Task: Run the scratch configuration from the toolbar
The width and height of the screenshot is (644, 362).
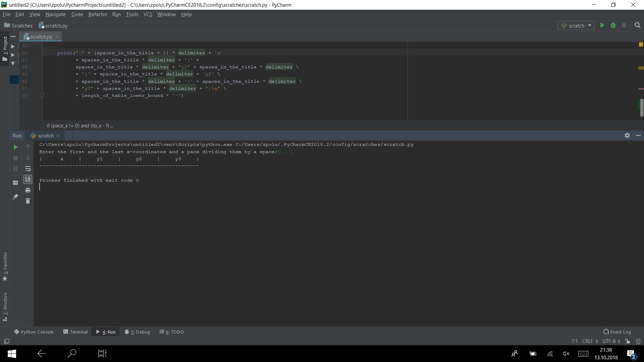Action: pos(602,25)
